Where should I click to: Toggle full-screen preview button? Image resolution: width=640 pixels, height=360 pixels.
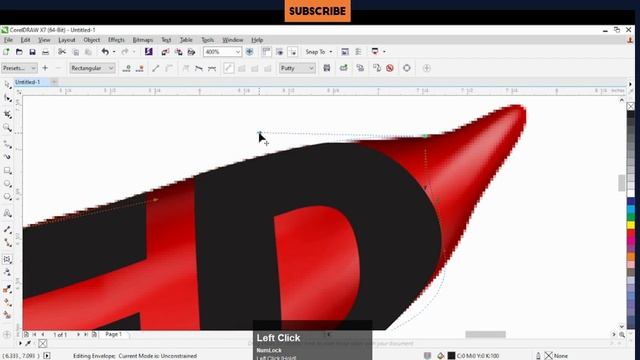(249, 52)
